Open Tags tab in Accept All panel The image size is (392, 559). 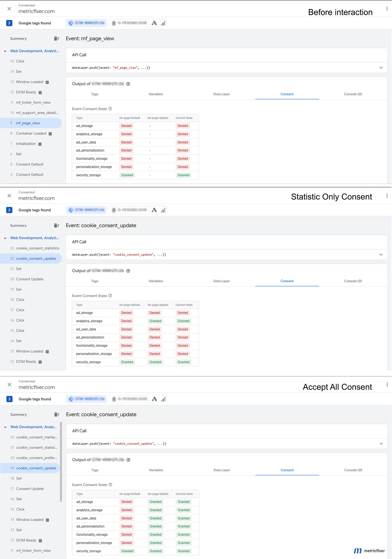pyautogui.click(x=95, y=470)
